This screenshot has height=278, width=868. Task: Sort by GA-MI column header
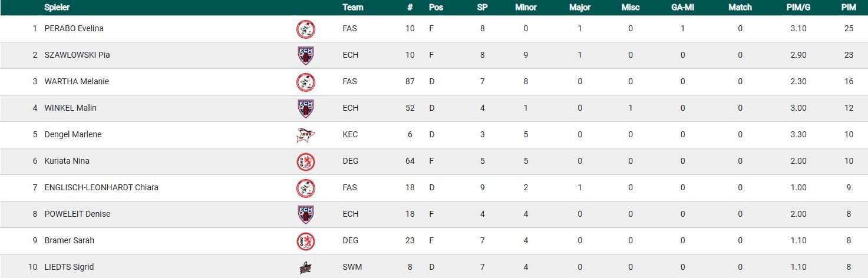[682, 8]
